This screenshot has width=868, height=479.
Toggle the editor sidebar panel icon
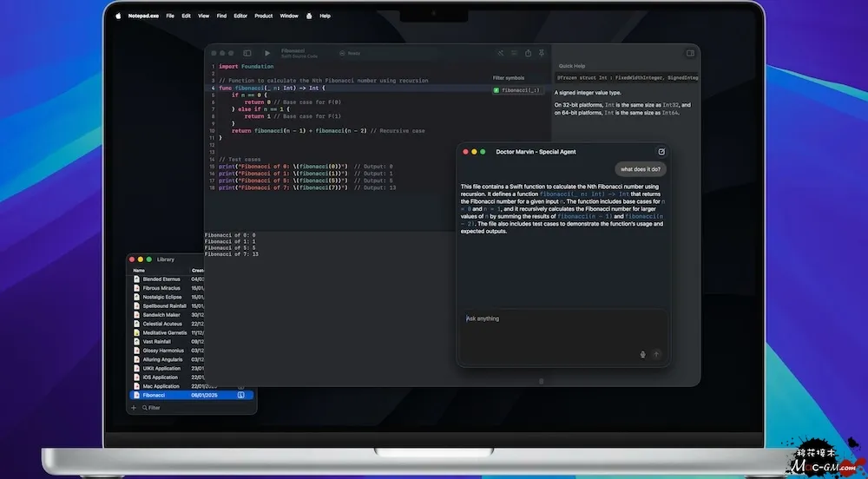[x=247, y=53]
